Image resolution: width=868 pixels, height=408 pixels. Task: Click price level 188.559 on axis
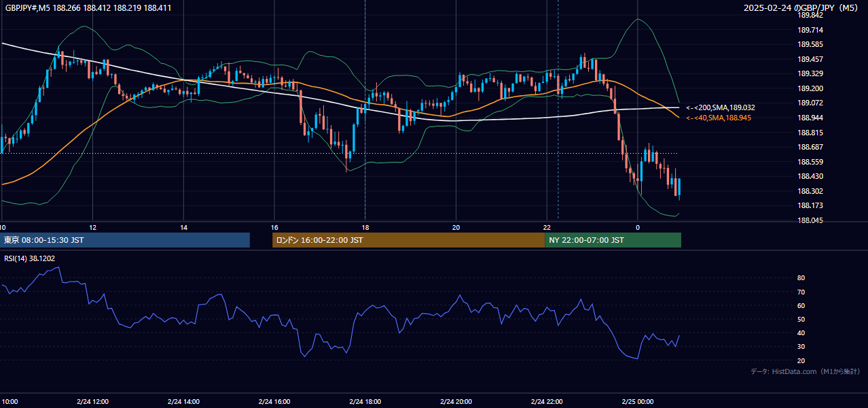click(810, 162)
